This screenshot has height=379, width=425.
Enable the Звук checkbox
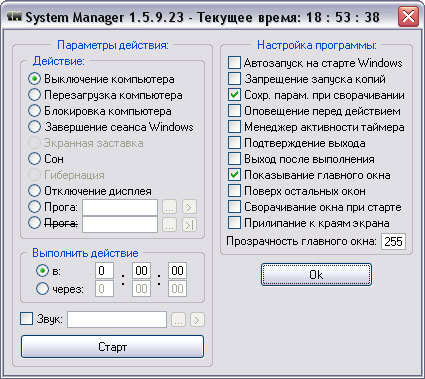click(x=26, y=318)
